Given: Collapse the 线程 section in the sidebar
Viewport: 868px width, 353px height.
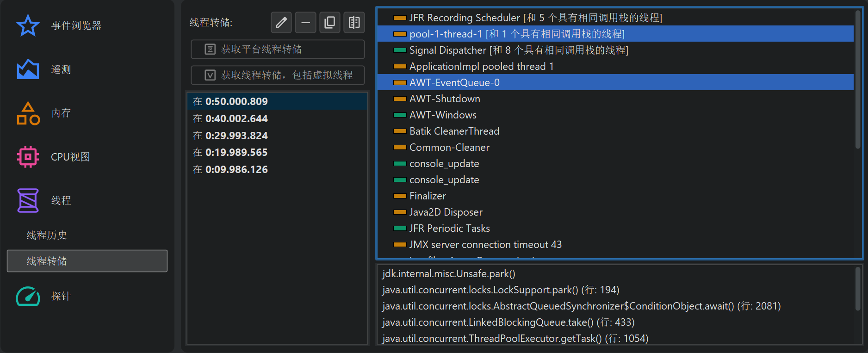Looking at the screenshot, I should (x=60, y=200).
